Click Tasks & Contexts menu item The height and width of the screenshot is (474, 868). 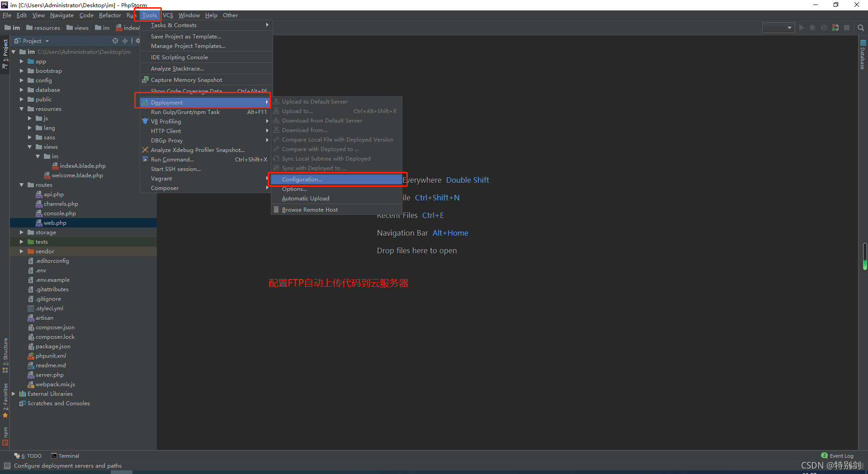point(206,25)
